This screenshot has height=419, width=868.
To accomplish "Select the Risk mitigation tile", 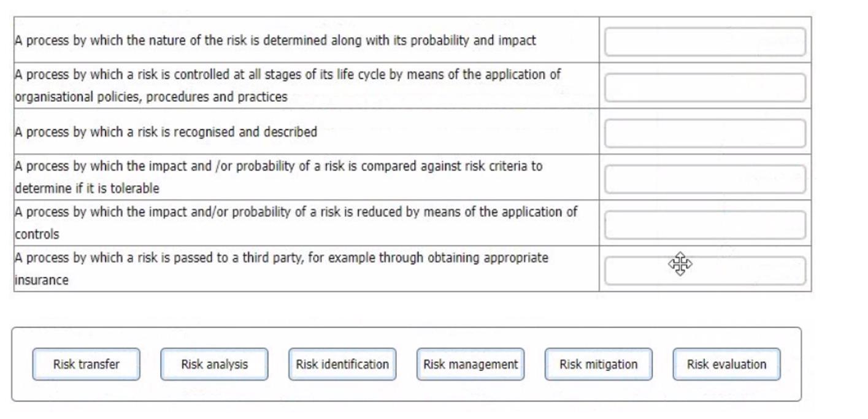I will pos(598,364).
